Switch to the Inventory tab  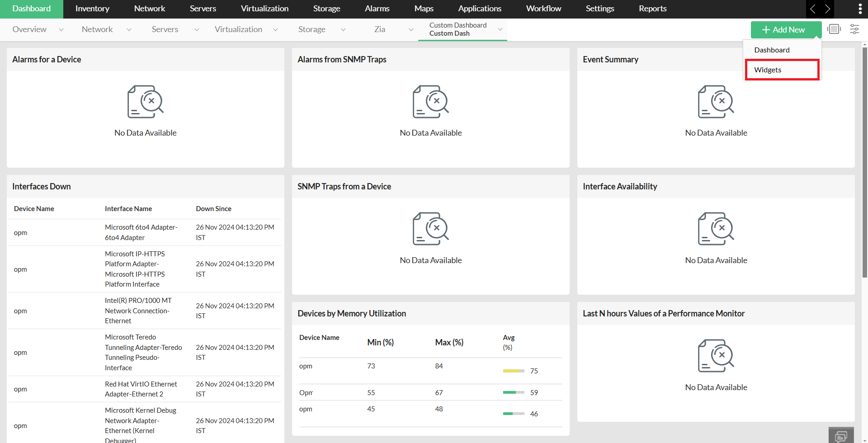click(92, 9)
